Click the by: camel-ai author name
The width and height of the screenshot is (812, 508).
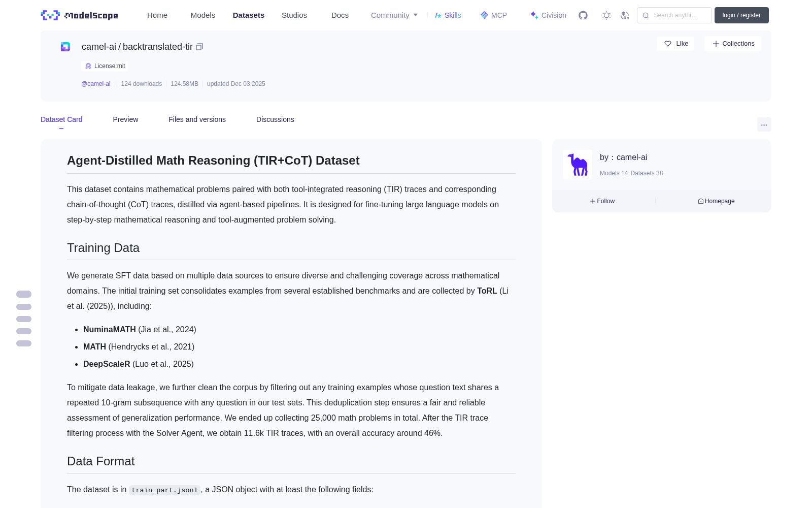click(x=623, y=157)
